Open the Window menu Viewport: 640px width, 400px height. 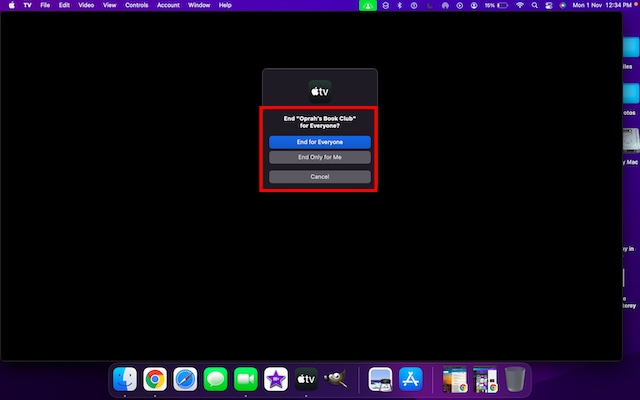tap(199, 5)
